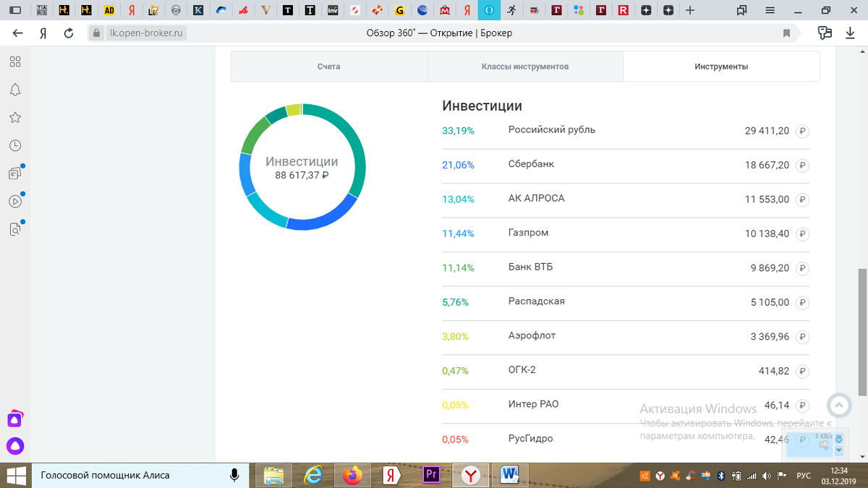Open the collections icon in sidebar
Viewport: 868px width, 488px height.
14,174
